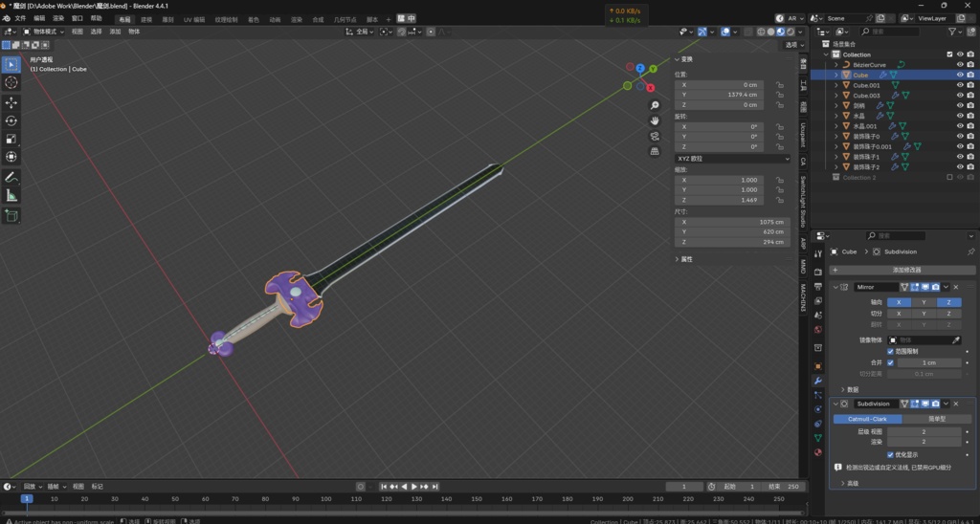Image resolution: width=980 pixels, height=524 pixels.
Task: Click the zoom view magnifier icon
Action: click(655, 105)
